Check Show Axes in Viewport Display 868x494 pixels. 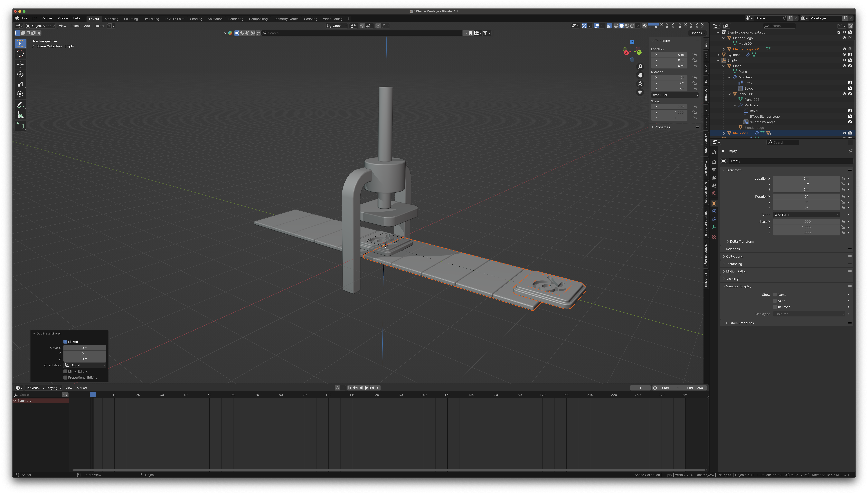(x=775, y=301)
